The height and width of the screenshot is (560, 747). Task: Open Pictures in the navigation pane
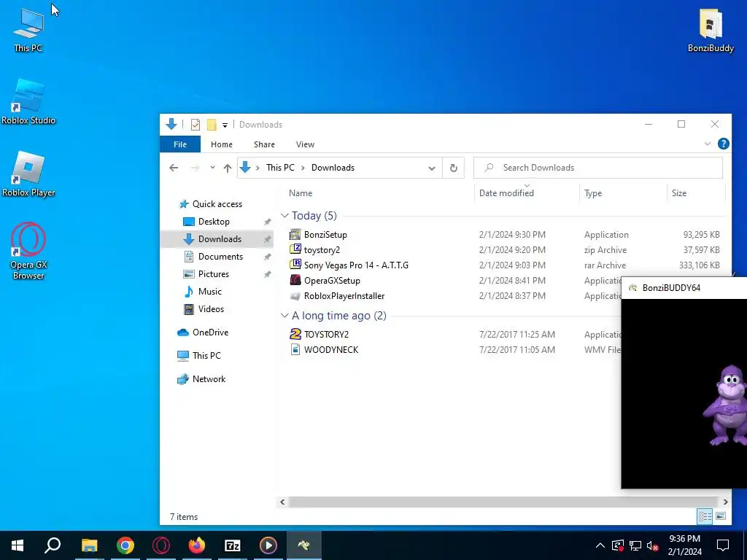(214, 274)
